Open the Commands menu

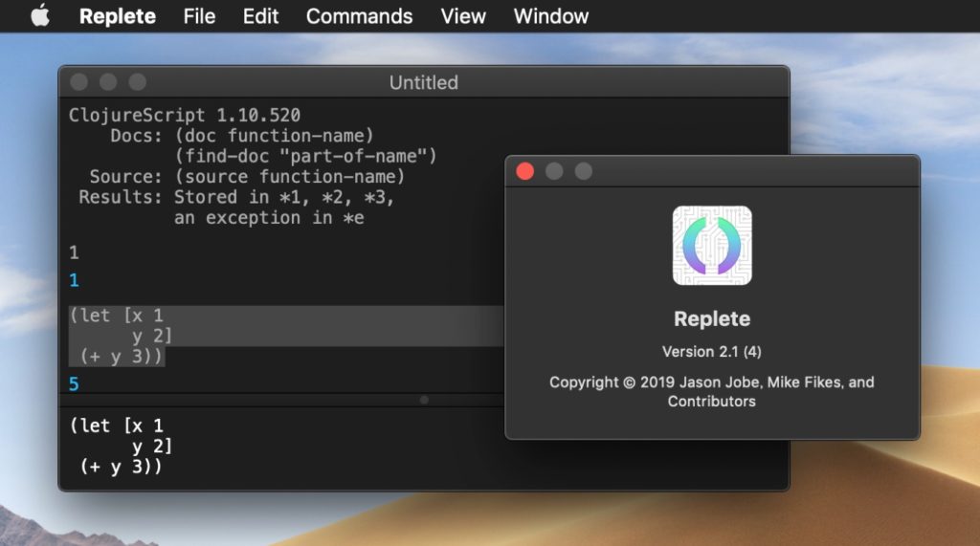[x=359, y=16]
